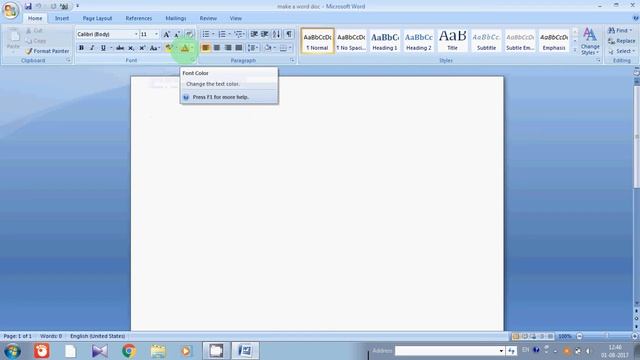Cut the selection to clipboard
Image resolution: width=640 pixels, height=360 pixels.
pos(34,31)
